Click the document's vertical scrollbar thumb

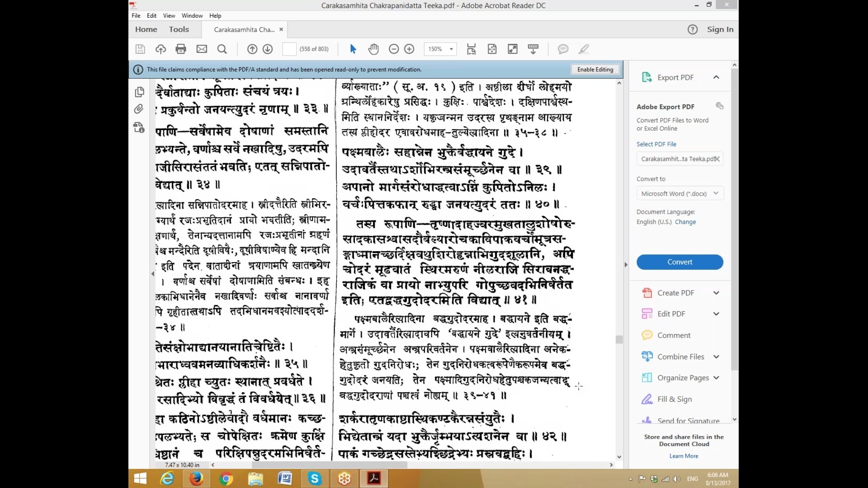619,339
